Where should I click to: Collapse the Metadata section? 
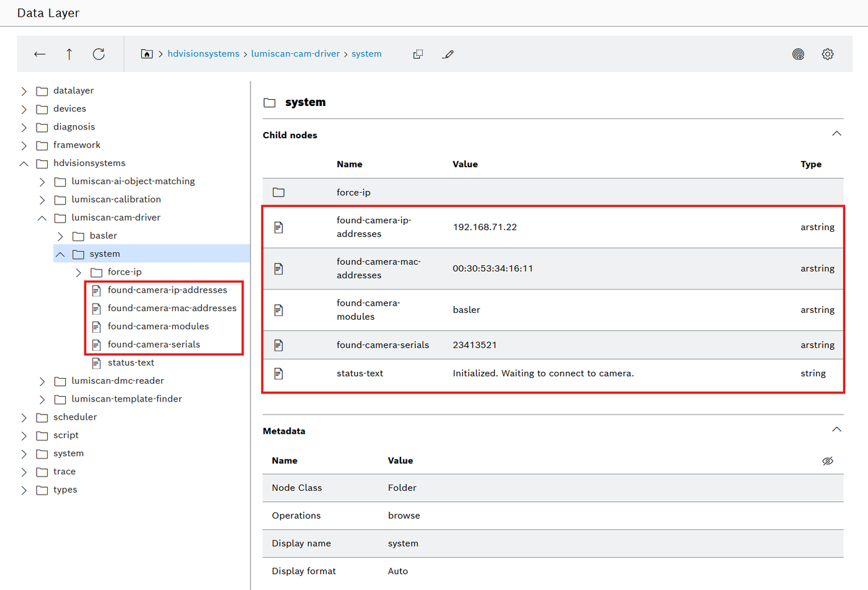[836, 429]
